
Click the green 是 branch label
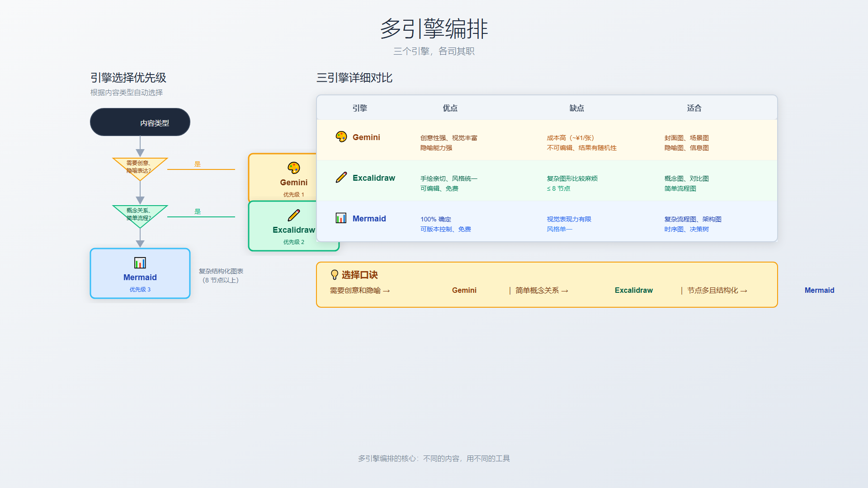pyautogui.click(x=198, y=211)
